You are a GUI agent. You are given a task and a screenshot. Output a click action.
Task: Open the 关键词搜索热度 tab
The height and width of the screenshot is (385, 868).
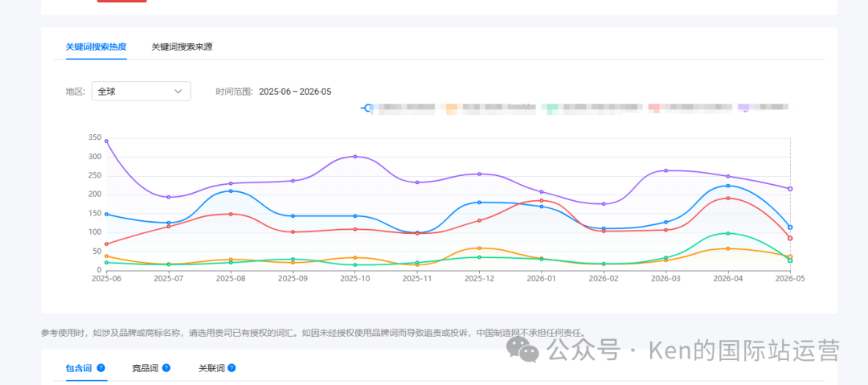pos(96,47)
